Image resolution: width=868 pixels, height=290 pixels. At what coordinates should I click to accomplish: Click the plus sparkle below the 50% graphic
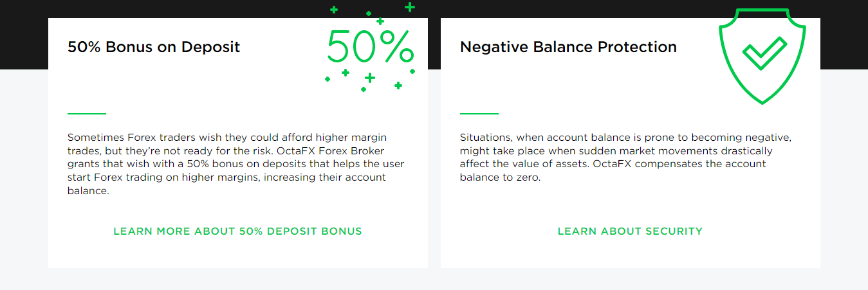point(369,78)
